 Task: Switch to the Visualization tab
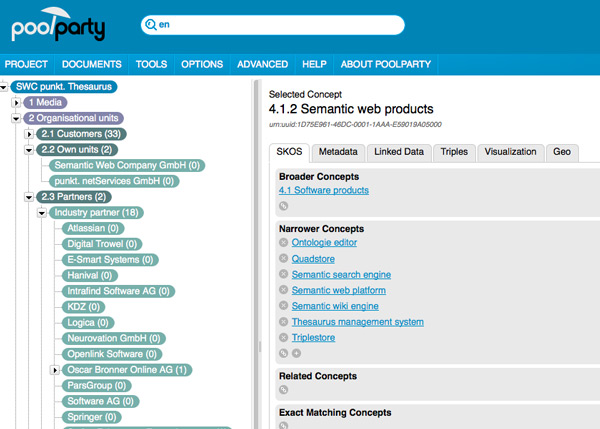pos(510,152)
